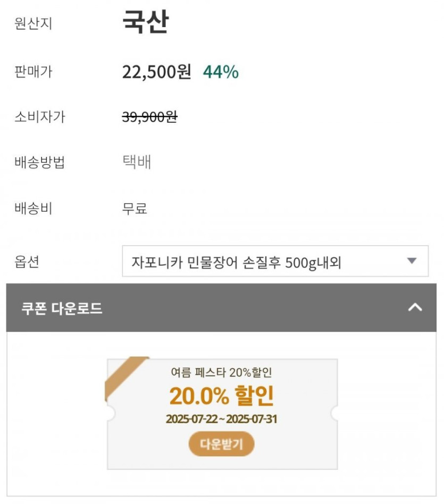Click the coupon validity date range
The width and height of the screenshot is (444, 504).
221,419
